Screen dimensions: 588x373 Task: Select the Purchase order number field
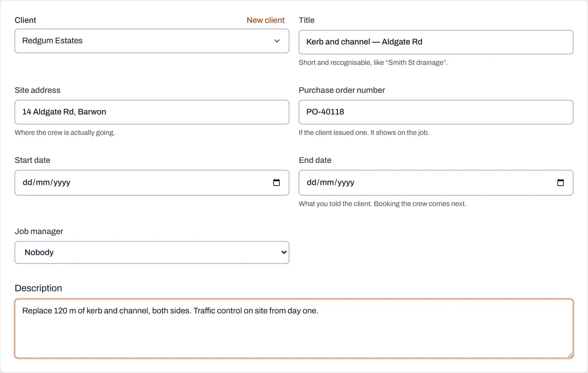pyautogui.click(x=436, y=112)
